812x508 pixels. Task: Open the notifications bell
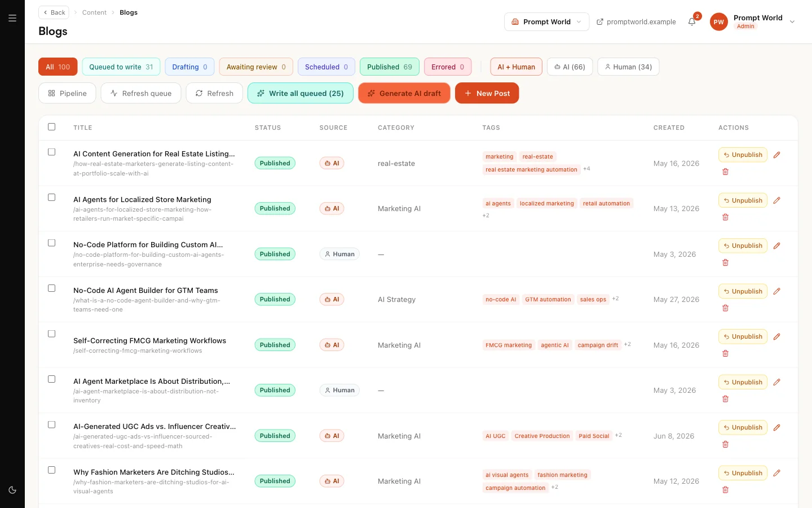click(692, 21)
